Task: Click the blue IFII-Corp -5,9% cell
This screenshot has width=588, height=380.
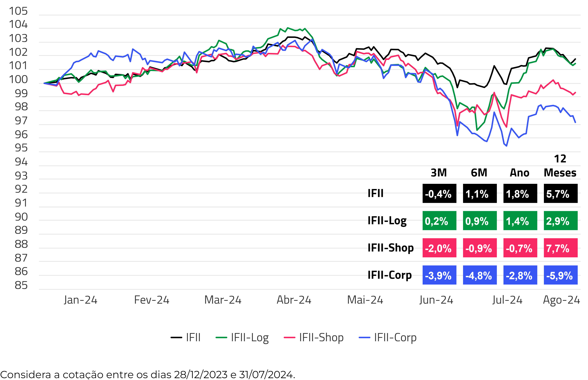Action: (x=560, y=275)
